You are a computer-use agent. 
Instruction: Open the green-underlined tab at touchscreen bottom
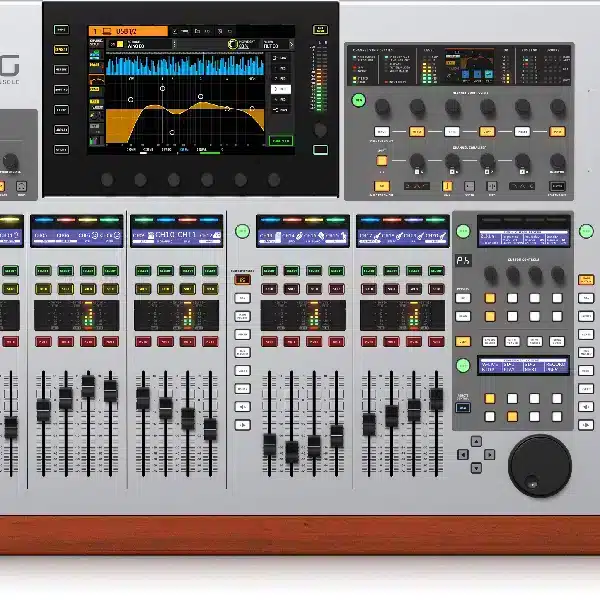tap(209, 150)
